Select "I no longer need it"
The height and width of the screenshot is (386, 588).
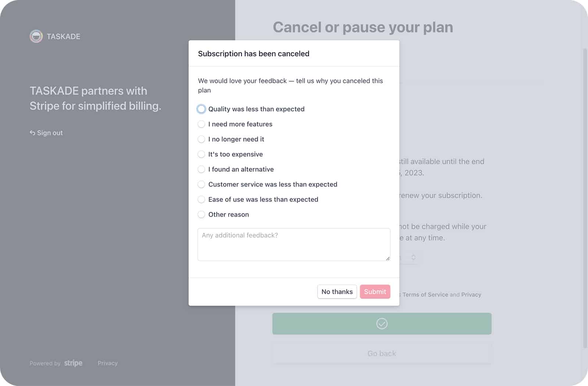201,139
